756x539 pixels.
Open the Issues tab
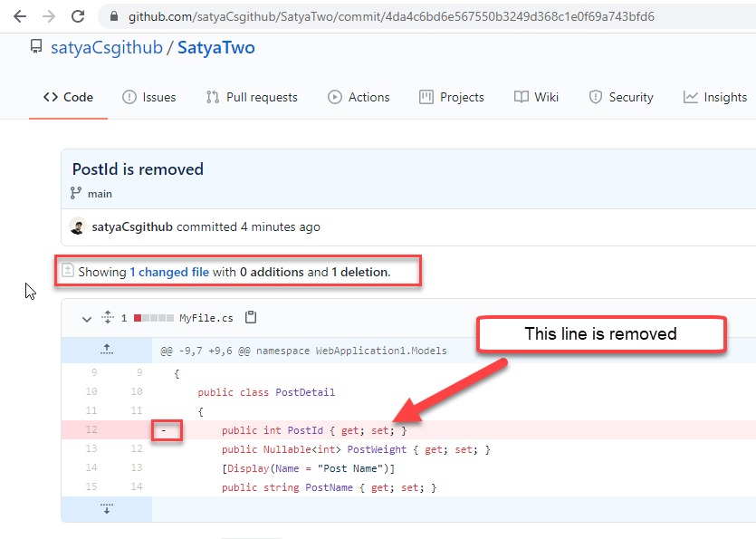(149, 97)
